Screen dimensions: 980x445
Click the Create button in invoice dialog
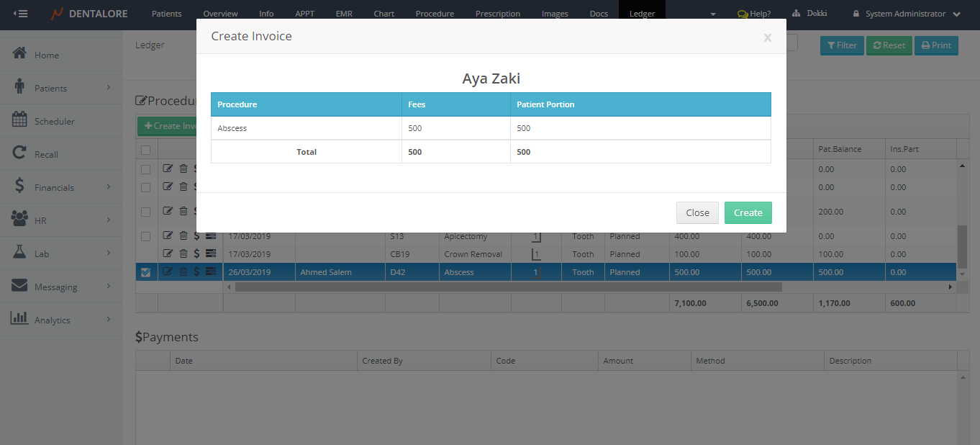(x=748, y=212)
